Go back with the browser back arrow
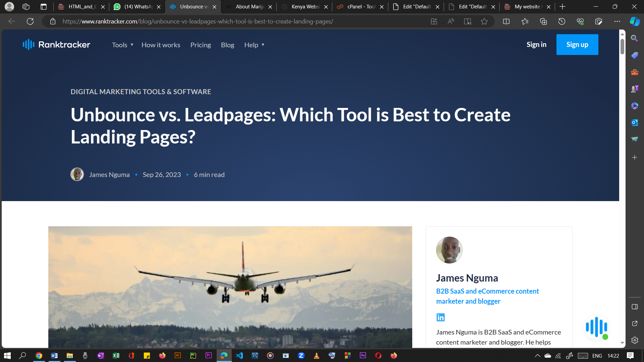 (12, 21)
